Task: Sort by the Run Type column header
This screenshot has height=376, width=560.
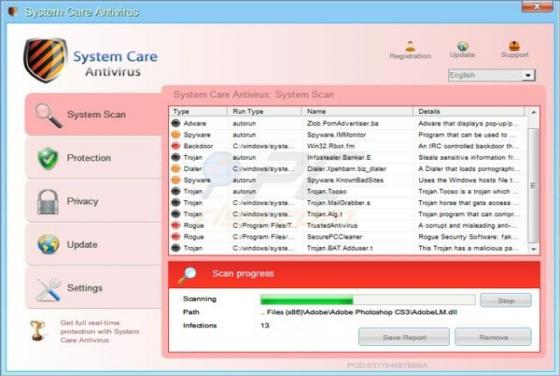Action: click(265, 111)
